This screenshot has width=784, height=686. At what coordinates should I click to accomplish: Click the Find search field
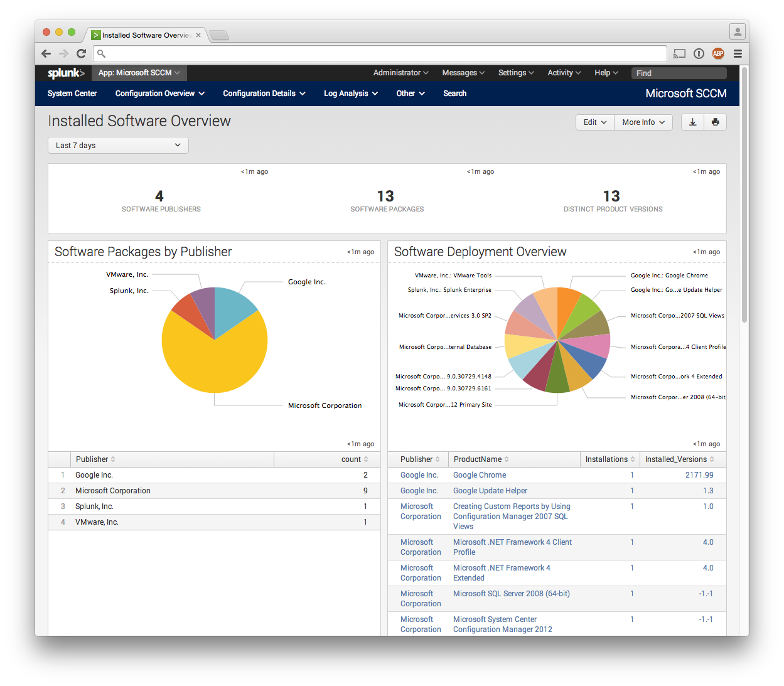pos(679,73)
